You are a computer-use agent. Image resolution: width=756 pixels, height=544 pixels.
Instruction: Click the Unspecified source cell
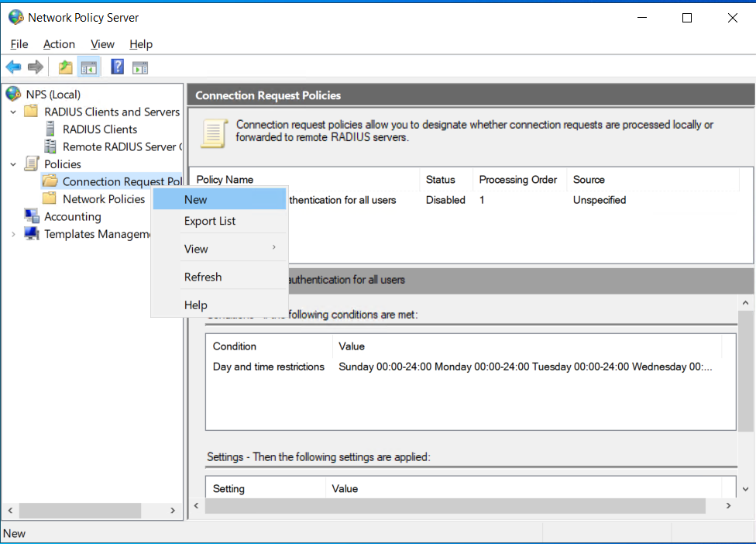click(600, 200)
